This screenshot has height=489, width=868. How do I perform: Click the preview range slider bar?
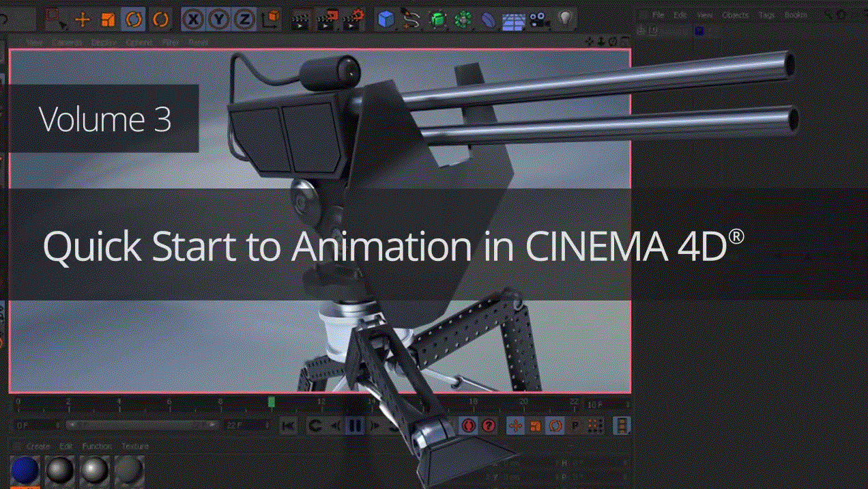coord(143,425)
